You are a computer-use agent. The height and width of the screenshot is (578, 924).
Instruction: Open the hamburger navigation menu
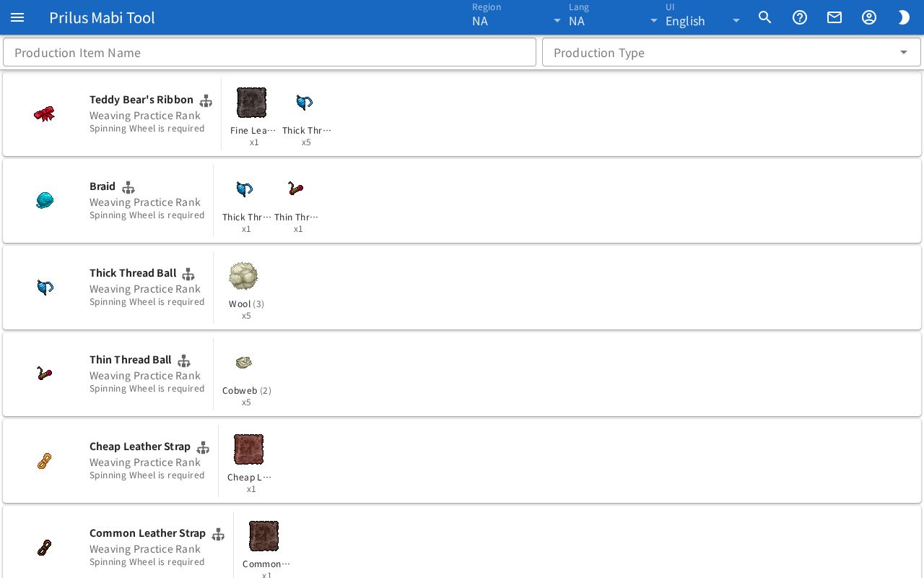pos(17,17)
